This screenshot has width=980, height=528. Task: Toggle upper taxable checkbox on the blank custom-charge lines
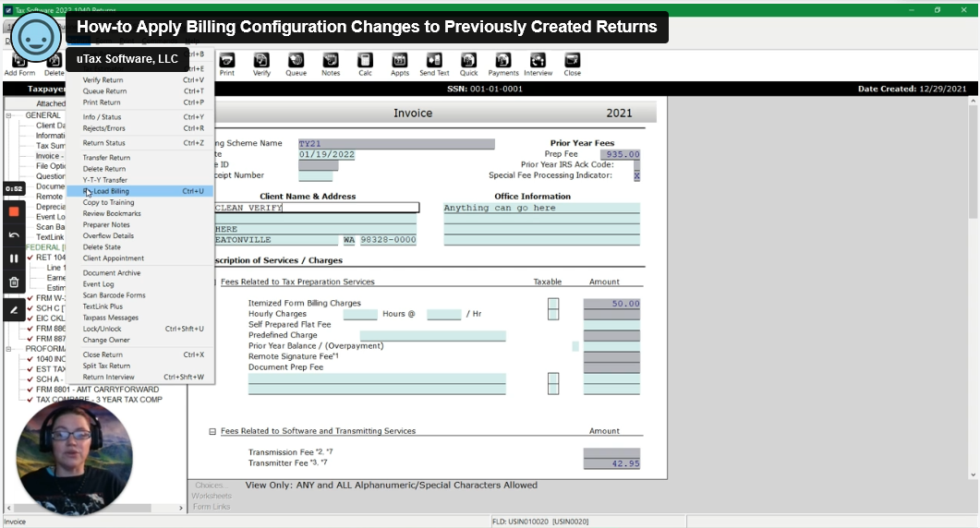(553, 378)
